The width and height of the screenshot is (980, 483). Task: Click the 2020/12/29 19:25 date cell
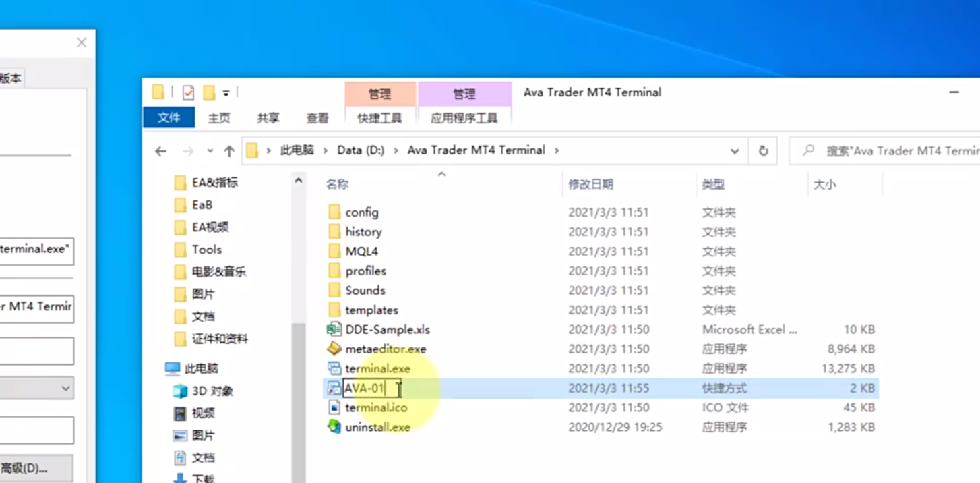point(615,427)
